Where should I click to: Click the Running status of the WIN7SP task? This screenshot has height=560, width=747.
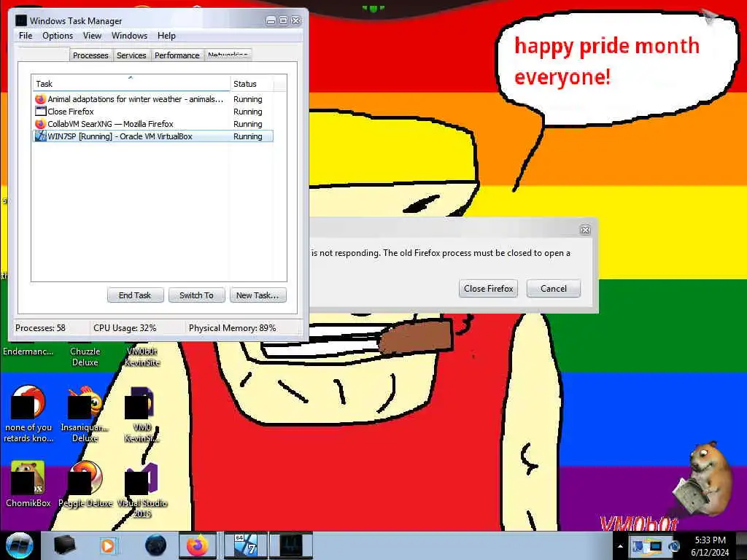248,136
